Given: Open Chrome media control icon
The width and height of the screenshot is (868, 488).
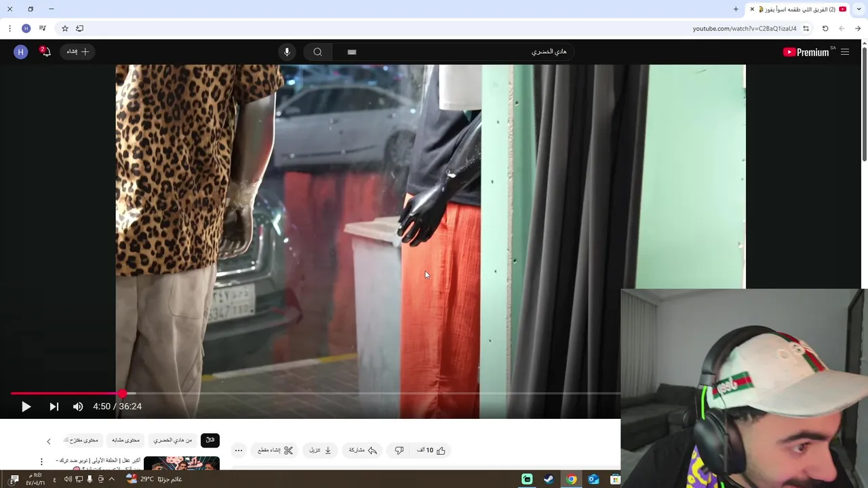Looking at the screenshot, I should pos(43,28).
